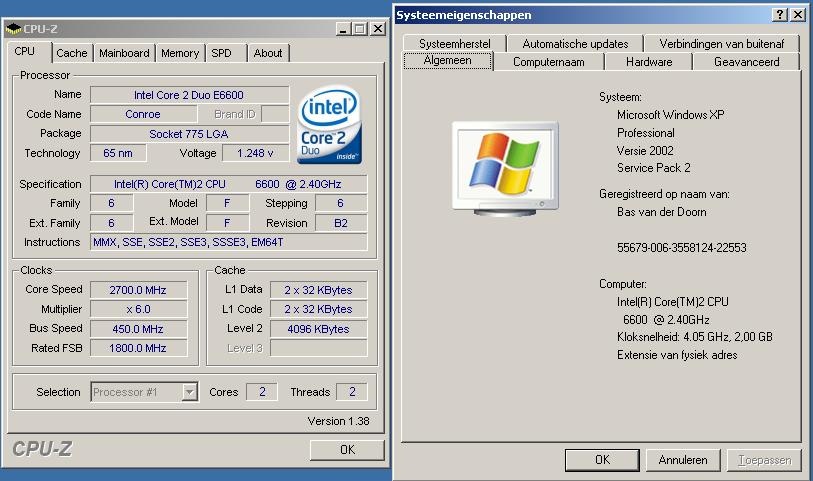
Task: Click the empty Brand ID field
Action: (275, 114)
